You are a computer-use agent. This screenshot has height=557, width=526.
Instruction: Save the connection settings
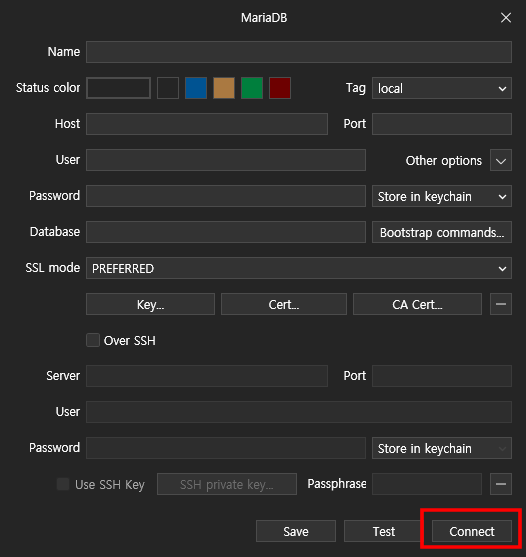pos(296,531)
